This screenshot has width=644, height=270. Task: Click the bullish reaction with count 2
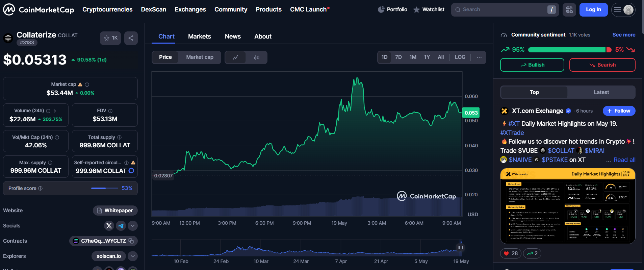click(532, 253)
